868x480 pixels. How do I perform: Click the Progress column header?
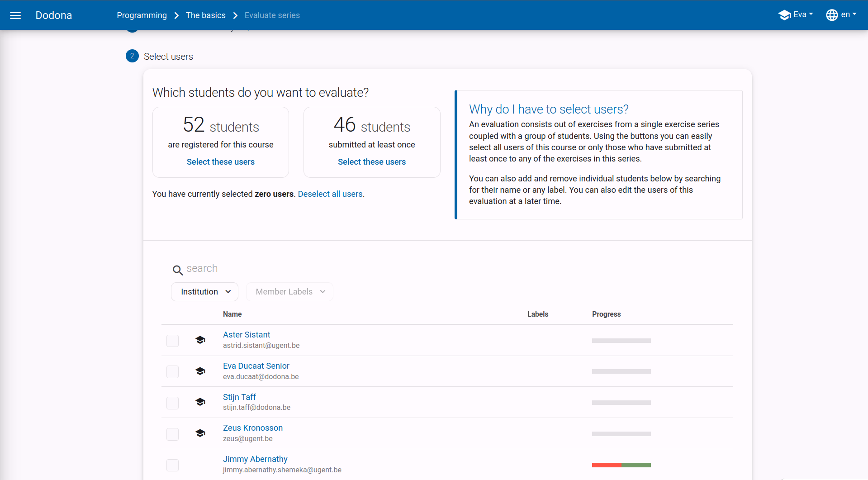click(x=606, y=314)
